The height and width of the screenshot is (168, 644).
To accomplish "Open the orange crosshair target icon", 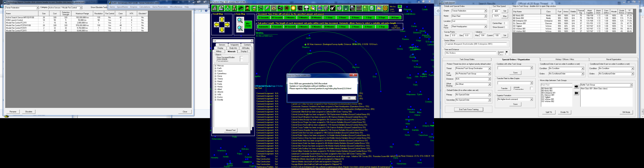I will pos(287,8).
